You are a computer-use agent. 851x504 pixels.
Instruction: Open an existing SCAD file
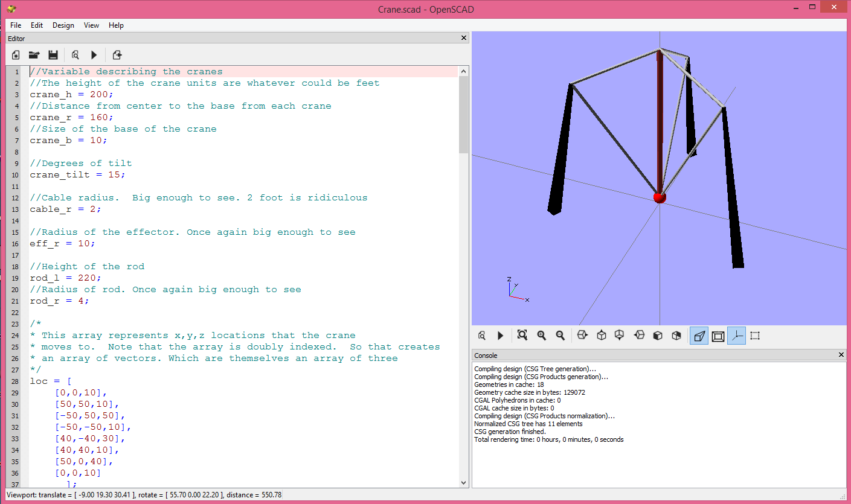34,55
